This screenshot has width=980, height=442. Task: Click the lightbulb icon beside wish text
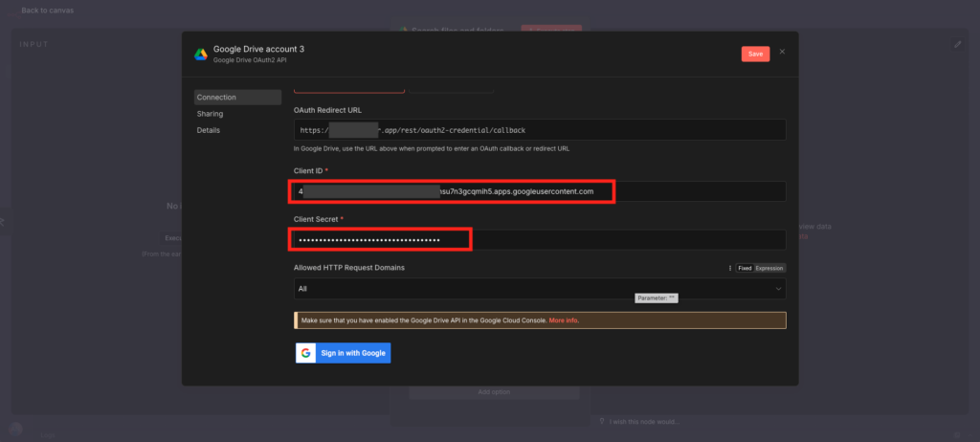point(601,421)
